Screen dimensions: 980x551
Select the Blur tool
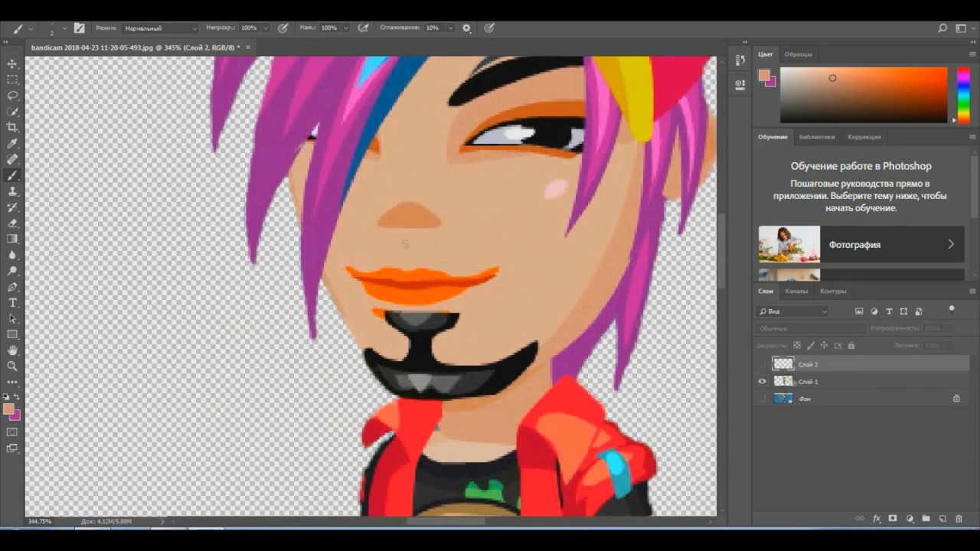(x=12, y=255)
